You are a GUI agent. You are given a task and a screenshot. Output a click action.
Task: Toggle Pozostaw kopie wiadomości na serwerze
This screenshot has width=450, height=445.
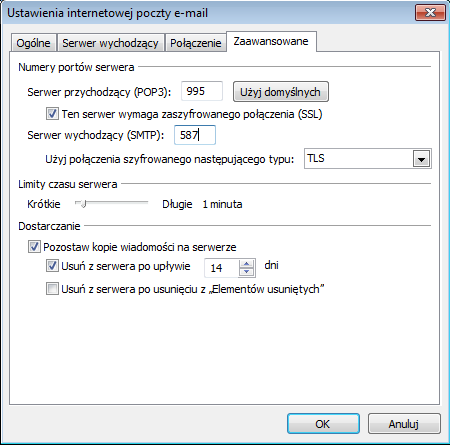(x=34, y=247)
